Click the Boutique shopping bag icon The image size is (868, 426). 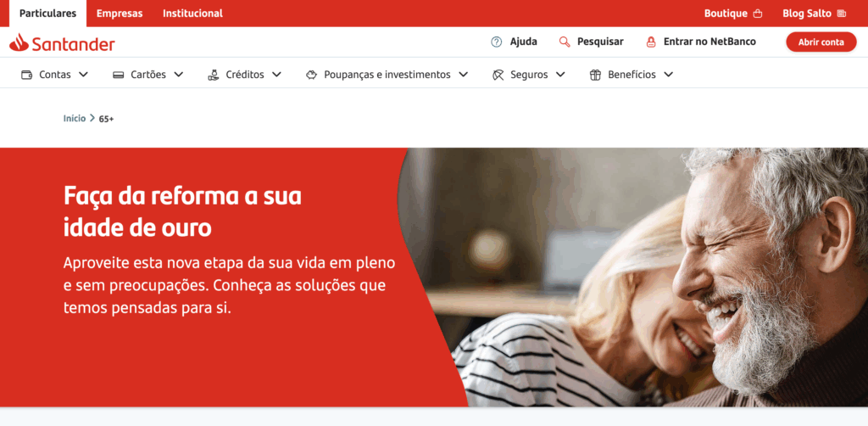click(758, 14)
